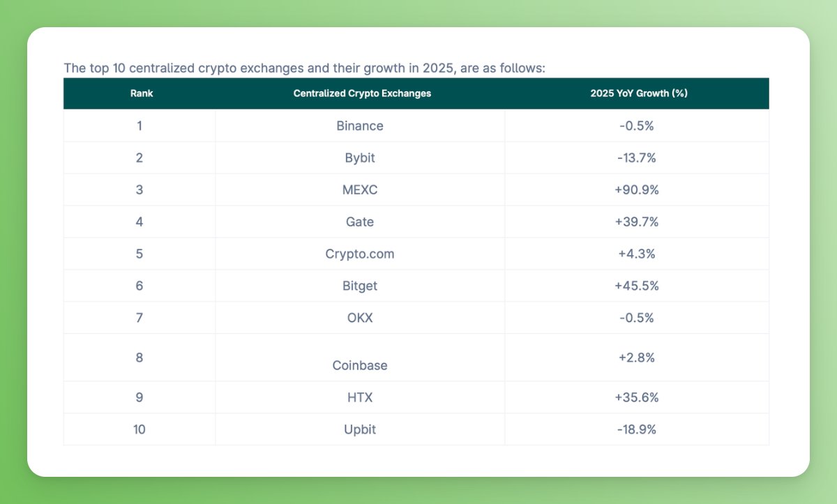Select the Bybit exchange cell
The height and width of the screenshot is (504, 837).
click(x=360, y=158)
